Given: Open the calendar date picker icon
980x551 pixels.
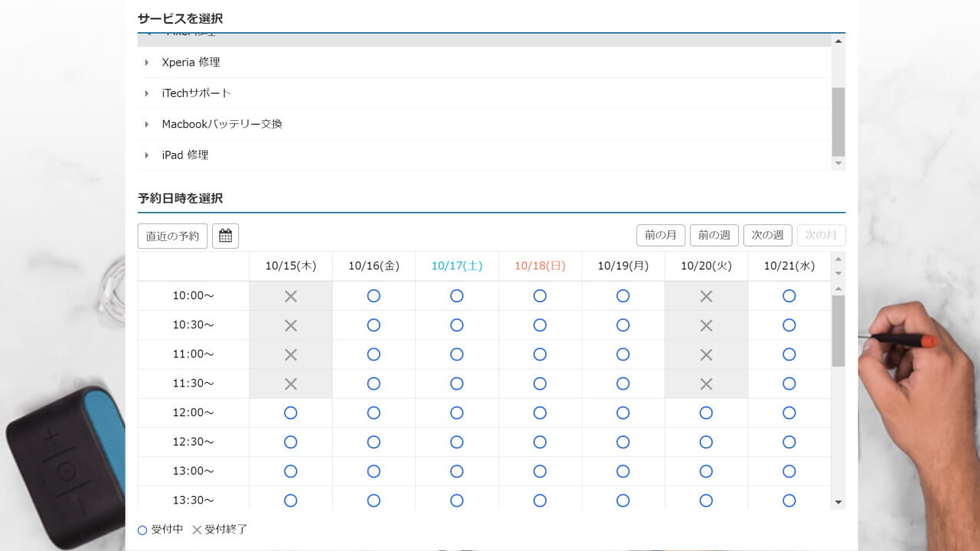Looking at the screenshot, I should (x=225, y=236).
